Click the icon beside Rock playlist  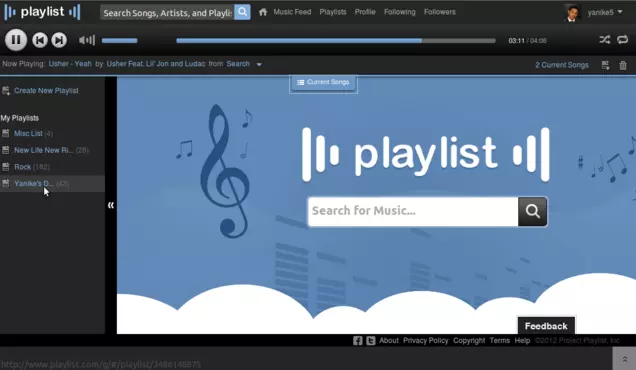(x=6, y=166)
